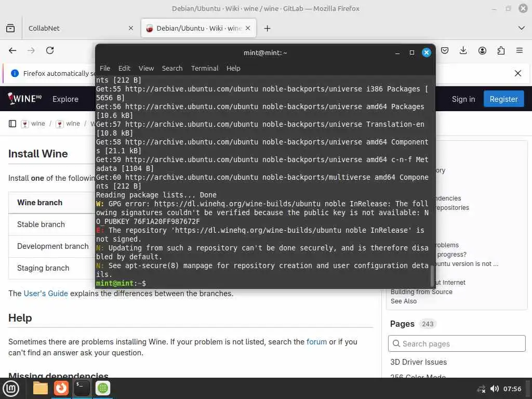Click the terminal vertical scrollbar thumb
This screenshot has width=532, height=399.
[x=432, y=276]
